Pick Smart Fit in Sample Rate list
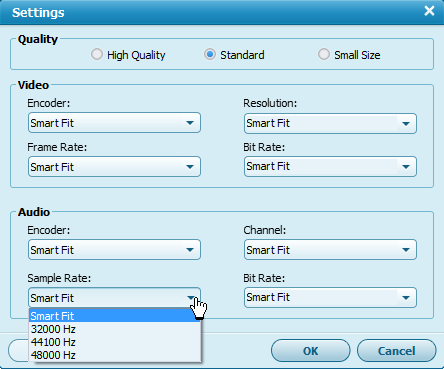The width and height of the screenshot is (444, 369). [115, 316]
